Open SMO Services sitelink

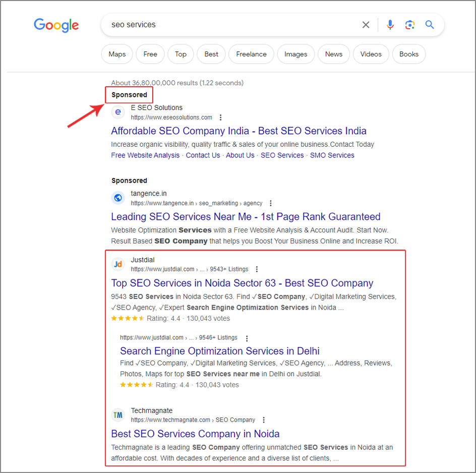[332, 155]
